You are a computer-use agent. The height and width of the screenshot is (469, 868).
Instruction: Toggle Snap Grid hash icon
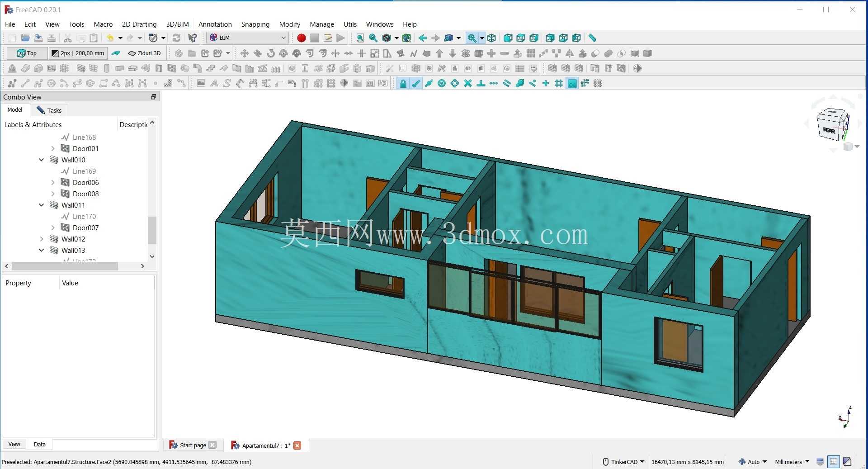[x=559, y=83]
